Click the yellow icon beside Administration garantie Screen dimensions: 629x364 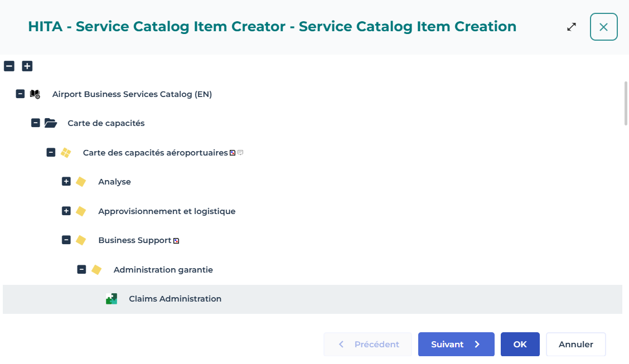96,270
